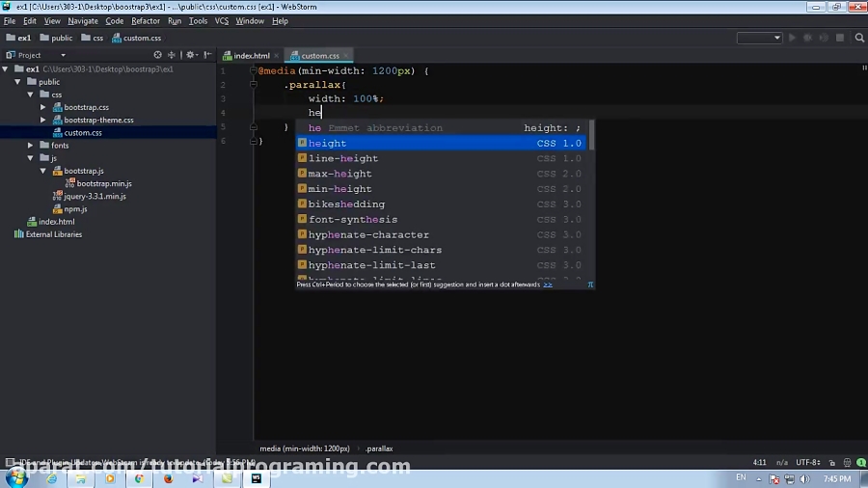Open the Navigate menu

pos(83,21)
